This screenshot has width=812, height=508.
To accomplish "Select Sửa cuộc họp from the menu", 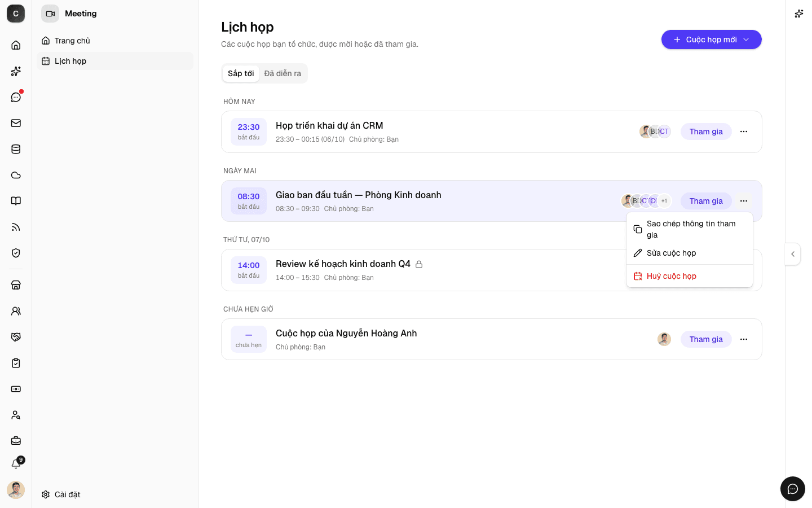I will coord(690,253).
